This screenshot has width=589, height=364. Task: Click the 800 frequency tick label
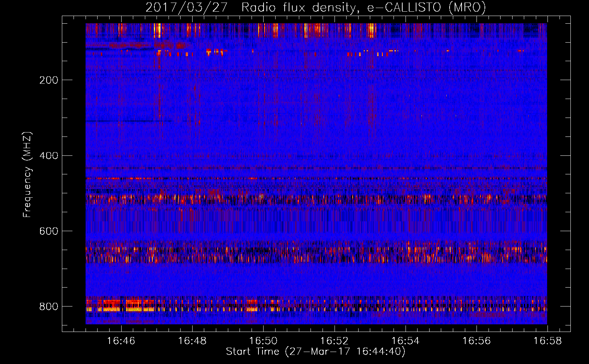[x=49, y=306]
